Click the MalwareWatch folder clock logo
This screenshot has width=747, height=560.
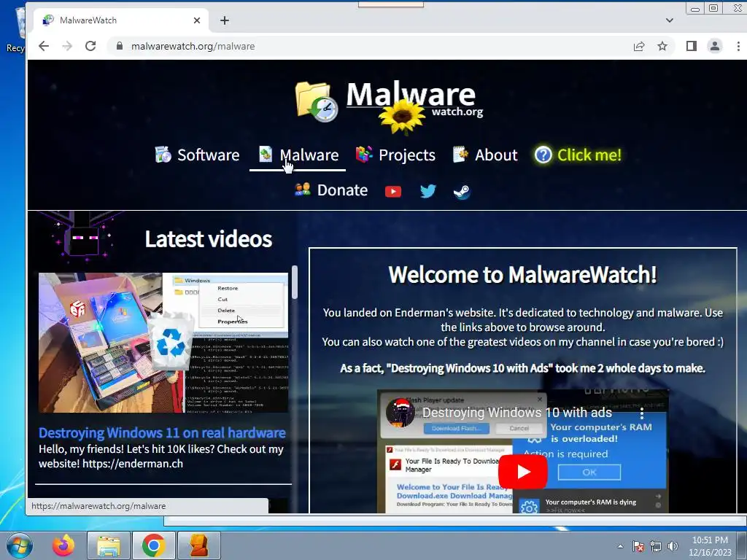[x=317, y=102]
